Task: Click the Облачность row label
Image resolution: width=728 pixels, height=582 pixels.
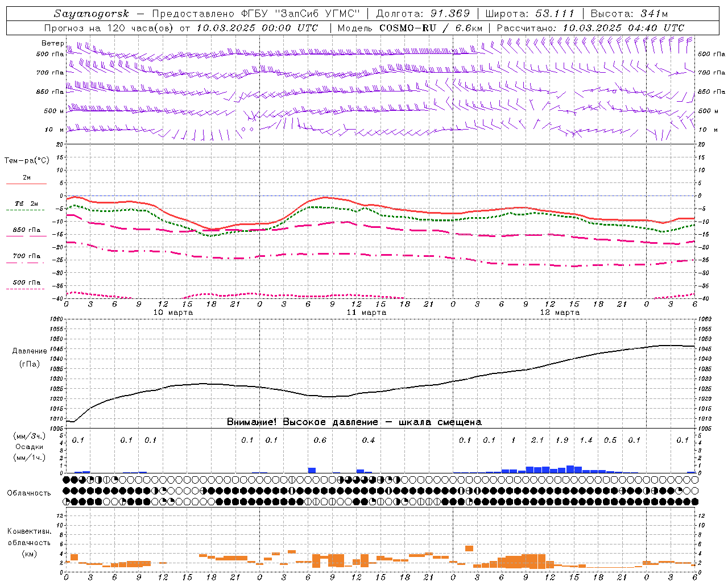Action: 29,493
